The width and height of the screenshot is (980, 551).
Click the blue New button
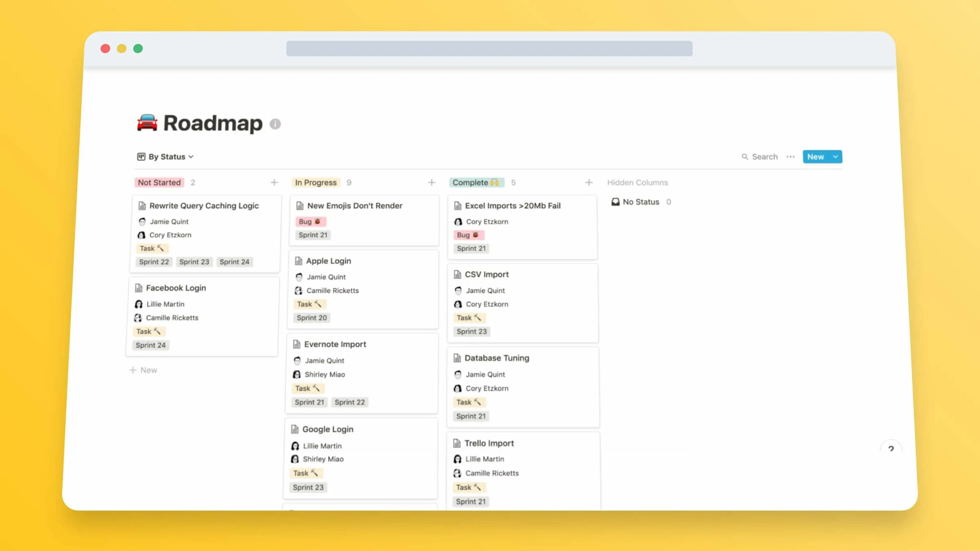coord(815,157)
